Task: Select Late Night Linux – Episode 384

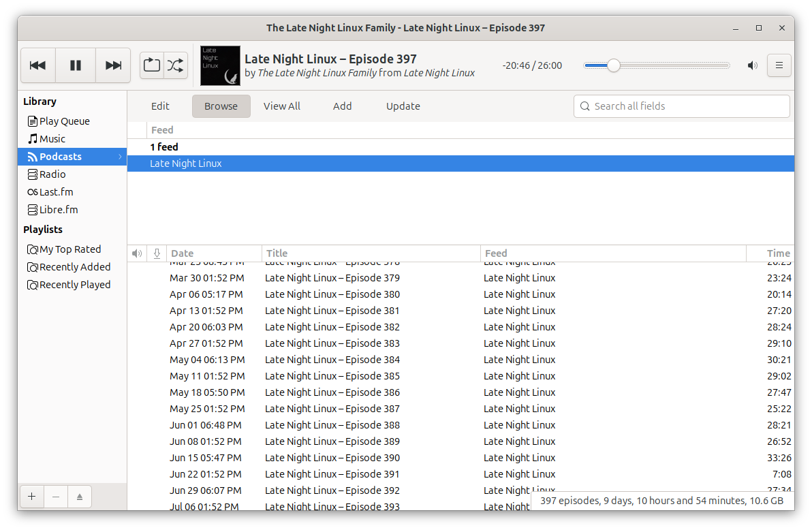Action: [x=461, y=360]
